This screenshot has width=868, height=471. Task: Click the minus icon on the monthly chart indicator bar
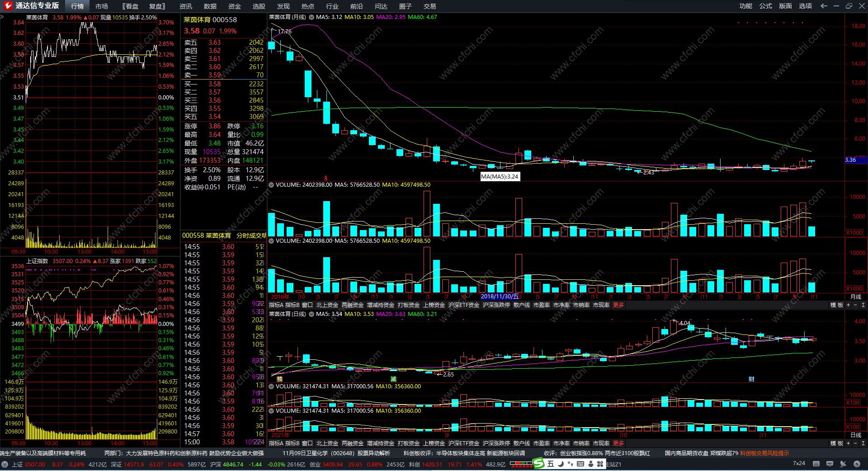[x=855, y=305]
